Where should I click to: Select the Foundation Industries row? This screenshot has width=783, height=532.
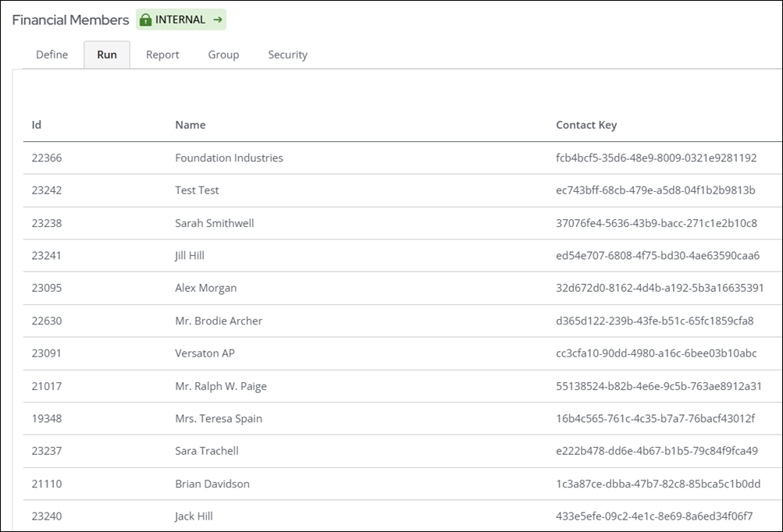click(x=229, y=158)
